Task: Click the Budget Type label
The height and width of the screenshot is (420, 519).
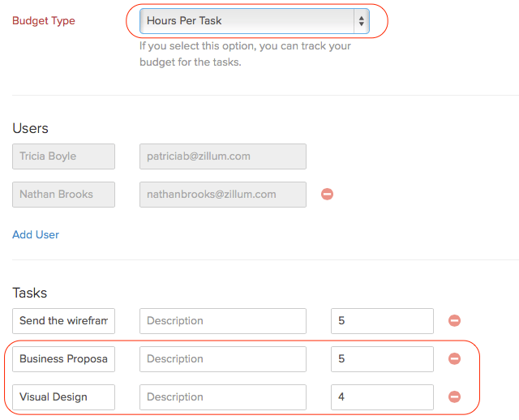Action: click(x=44, y=21)
